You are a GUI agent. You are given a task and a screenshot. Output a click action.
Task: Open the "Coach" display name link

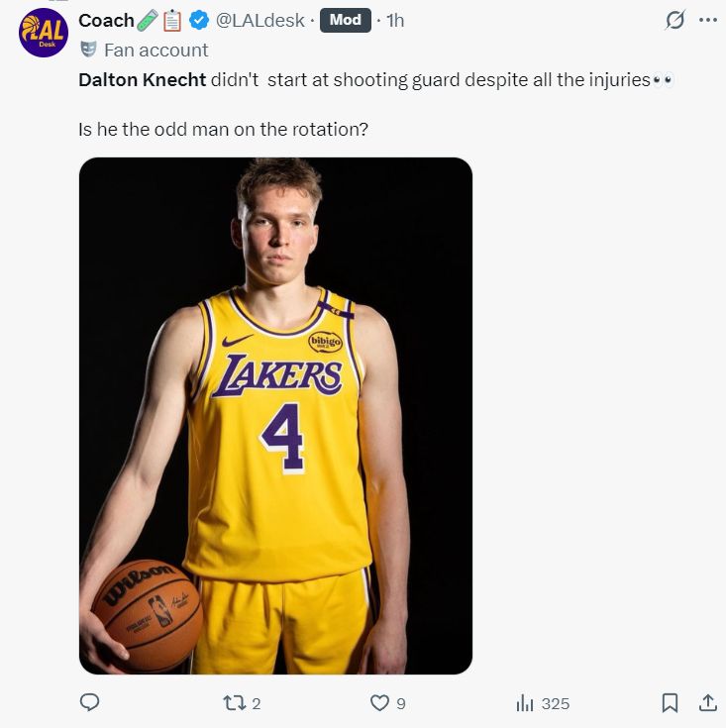[x=106, y=20]
